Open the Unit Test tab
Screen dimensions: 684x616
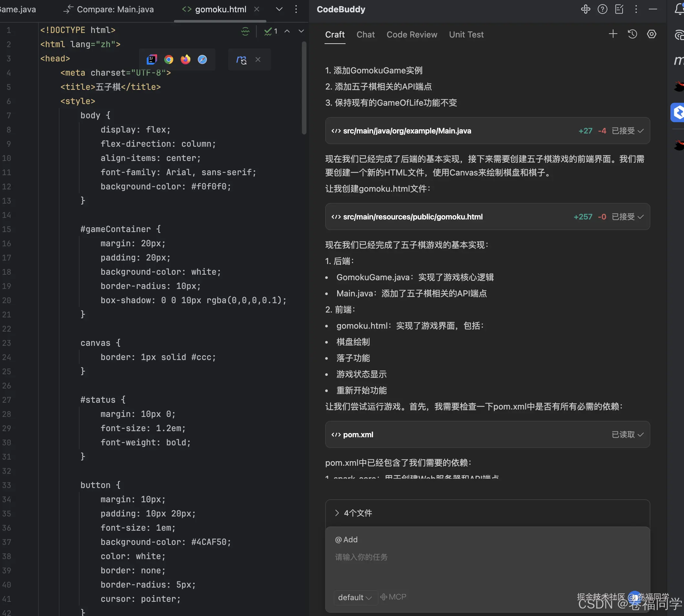[466, 35]
